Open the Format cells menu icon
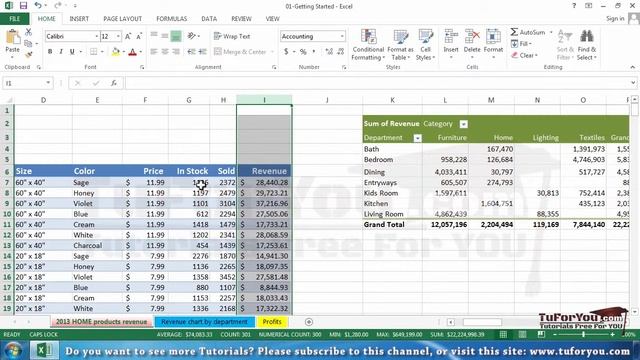This screenshot has height=360, width=640. 493,37
